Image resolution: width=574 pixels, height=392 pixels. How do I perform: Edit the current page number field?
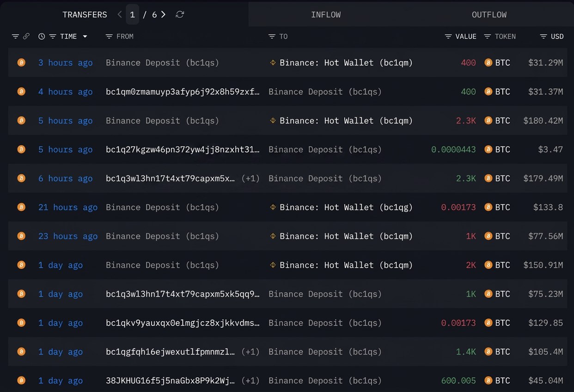[x=132, y=14]
